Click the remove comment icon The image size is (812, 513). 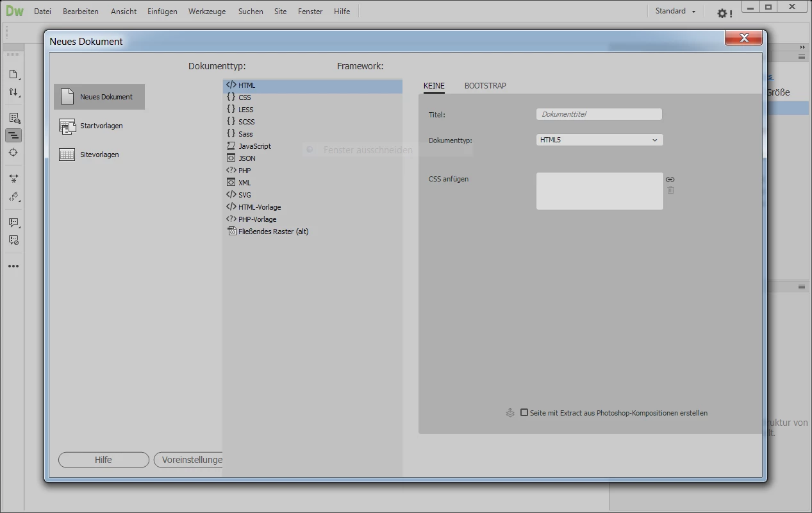point(13,240)
